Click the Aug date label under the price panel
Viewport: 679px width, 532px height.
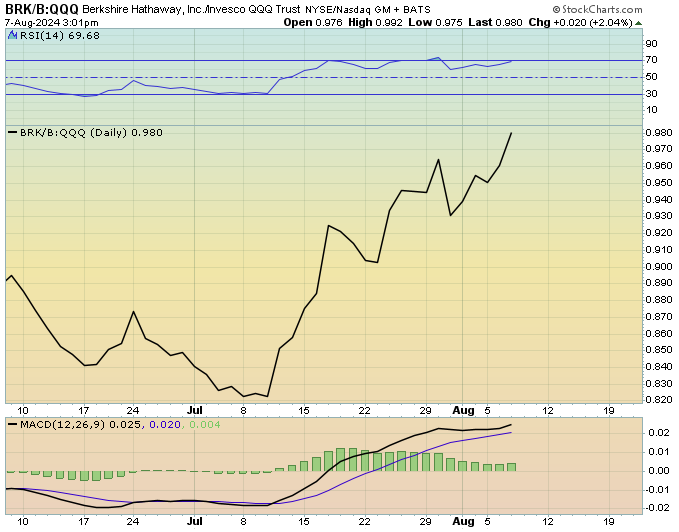(x=463, y=410)
